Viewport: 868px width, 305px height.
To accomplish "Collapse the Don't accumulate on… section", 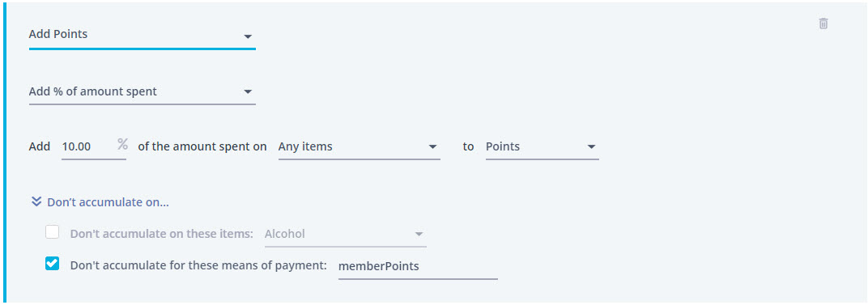I will click(100, 202).
